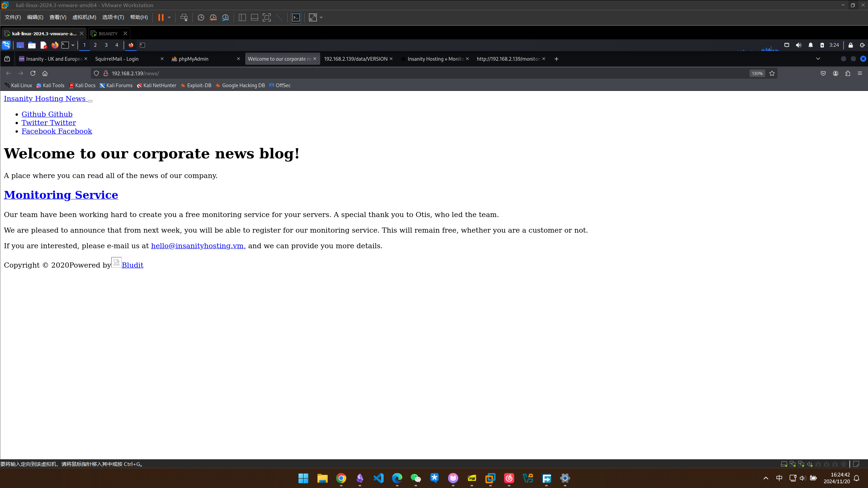Image resolution: width=868 pixels, height=488 pixels.
Task: Open the Monitoring Service article link
Action: point(61,195)
